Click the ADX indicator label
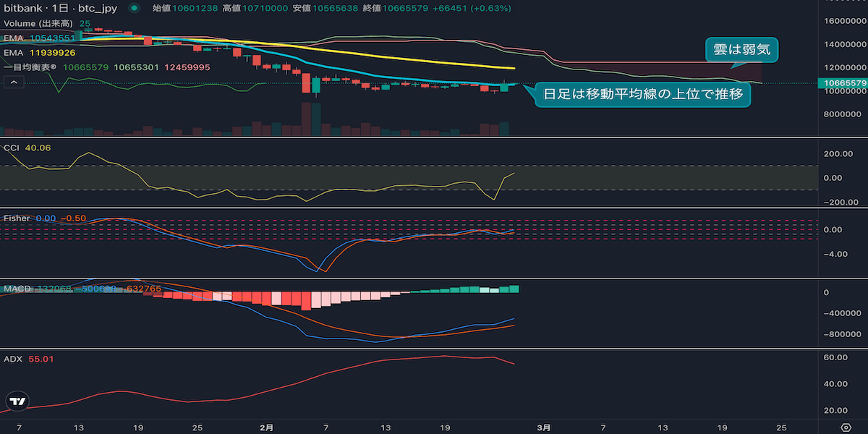868x434 pixels. [x=13, y=359]
